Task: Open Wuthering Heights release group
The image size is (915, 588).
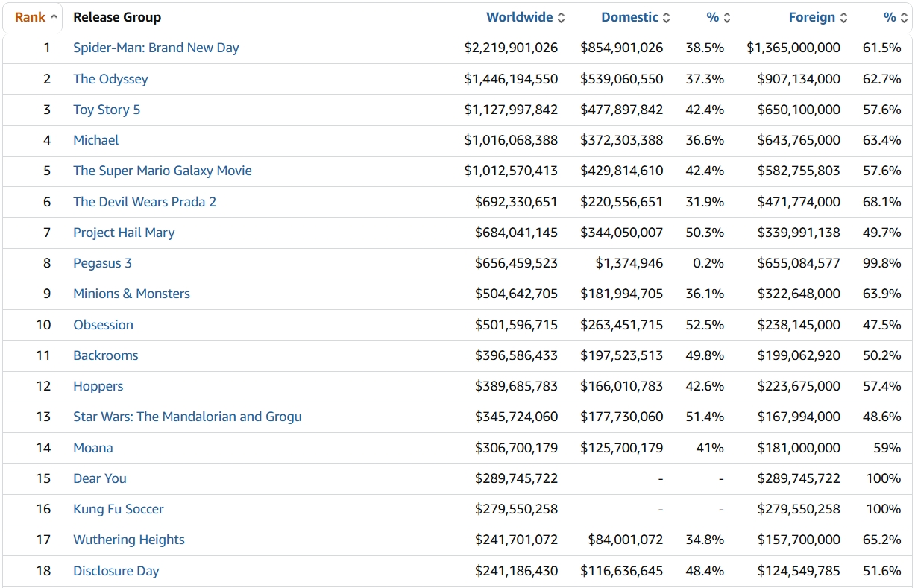Action: [x=129, y=540]
